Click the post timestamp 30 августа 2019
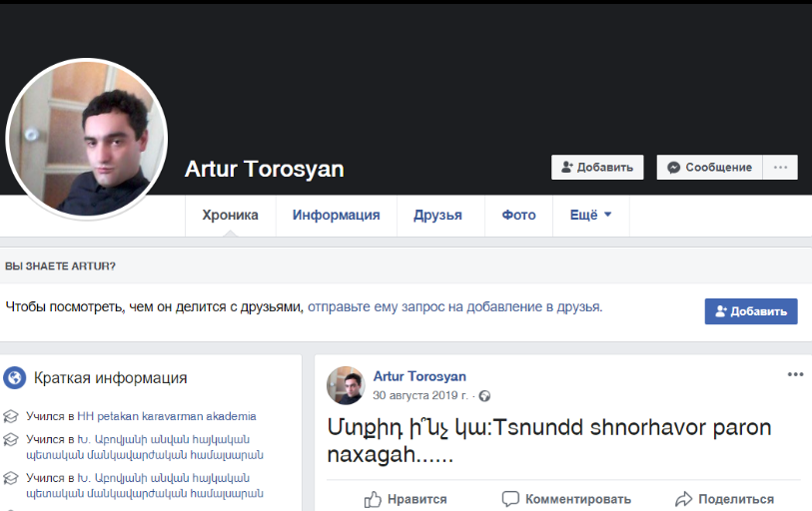This screenshot has height=511, width=812. click(420, 396)
